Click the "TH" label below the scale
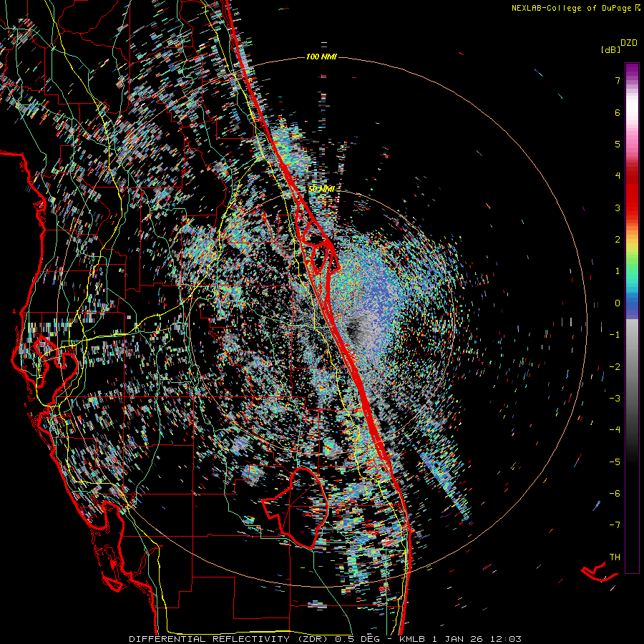 (615, 557)
